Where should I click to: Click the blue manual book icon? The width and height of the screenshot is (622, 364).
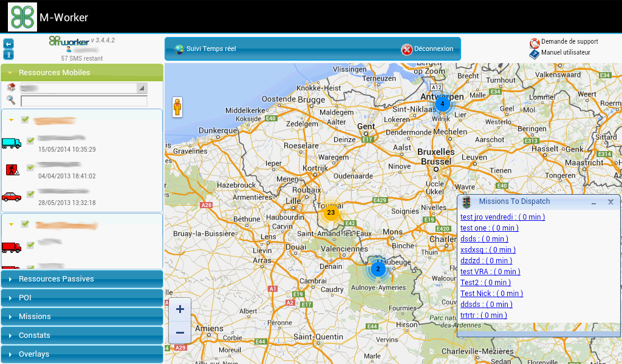535,53
